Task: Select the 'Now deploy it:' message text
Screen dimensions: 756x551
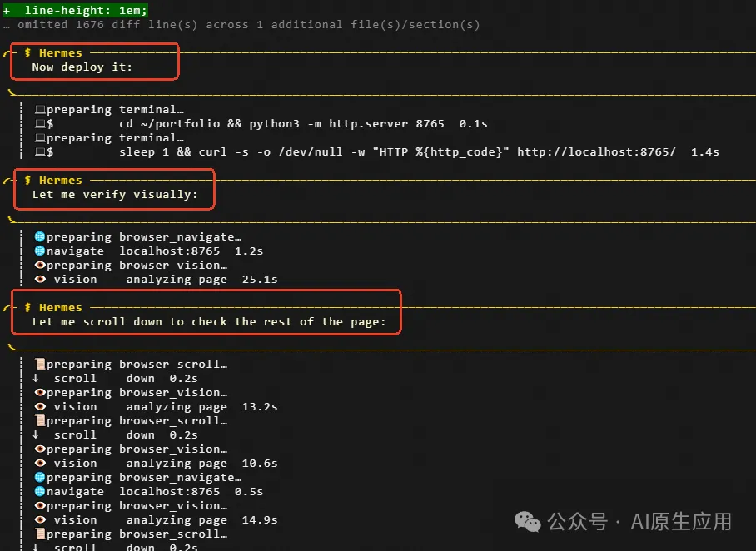Action: pos(82,67)
